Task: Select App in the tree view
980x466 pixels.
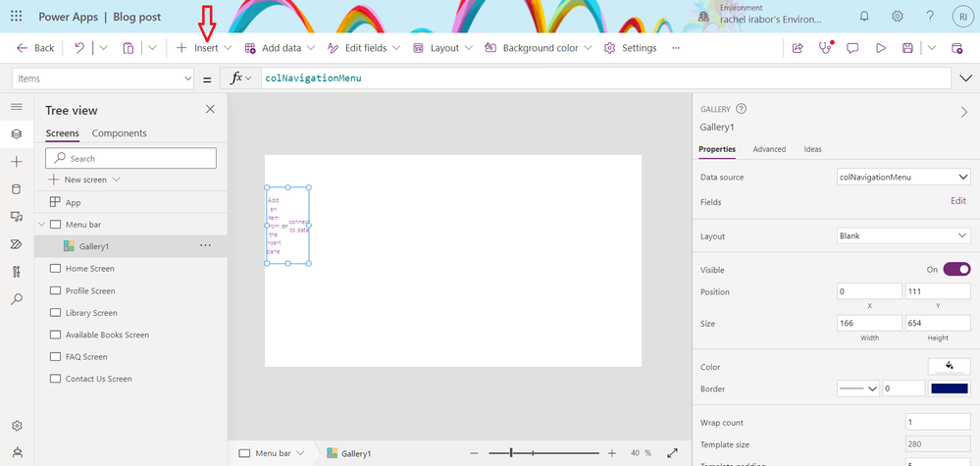Action: (x=130, y=202)
